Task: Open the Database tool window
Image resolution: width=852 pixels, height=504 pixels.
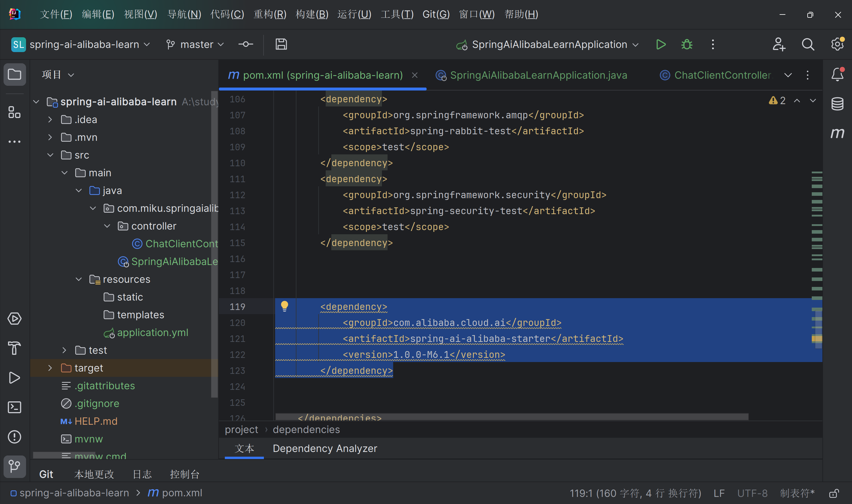Action: click(x=838, y=104)
